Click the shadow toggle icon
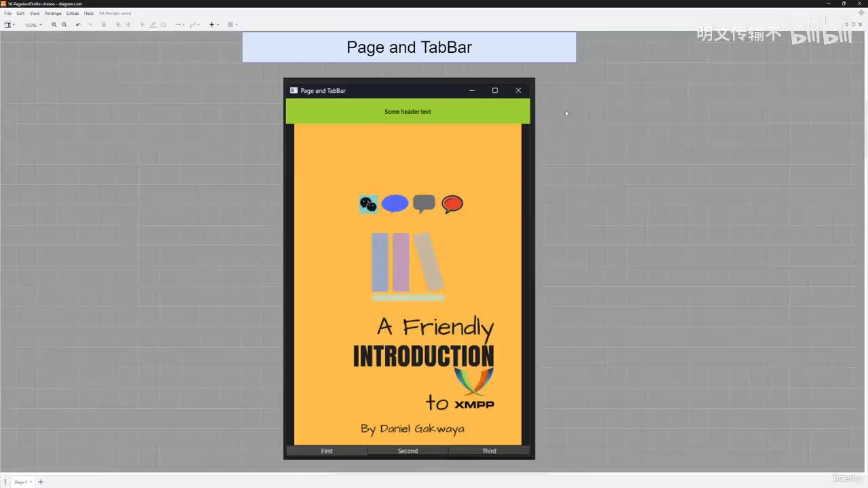This screenshot has height=488, width=868. tap(163, 25)
